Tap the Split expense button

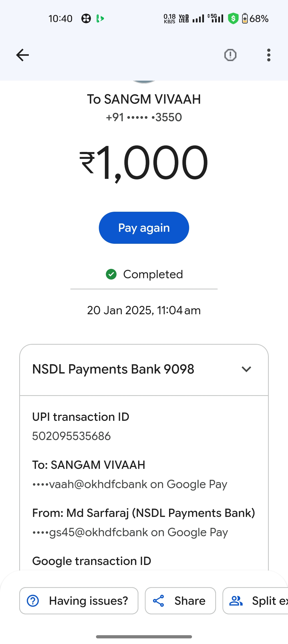[255, 601]
